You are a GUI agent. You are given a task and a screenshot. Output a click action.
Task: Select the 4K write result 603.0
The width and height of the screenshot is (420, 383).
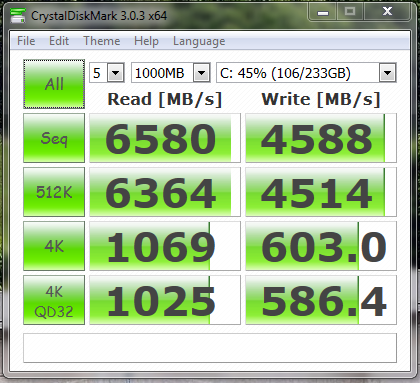(x=321, y=246)
